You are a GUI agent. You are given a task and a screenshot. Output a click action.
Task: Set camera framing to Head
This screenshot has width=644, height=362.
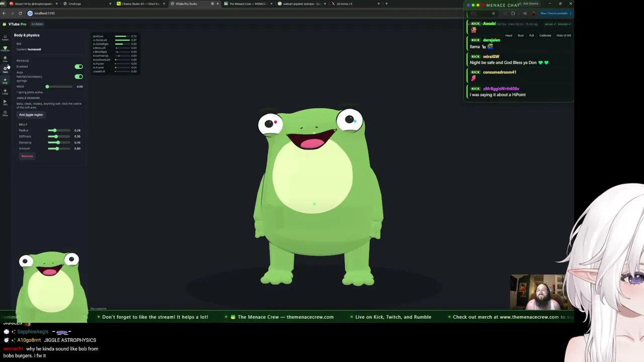point(509,35)
